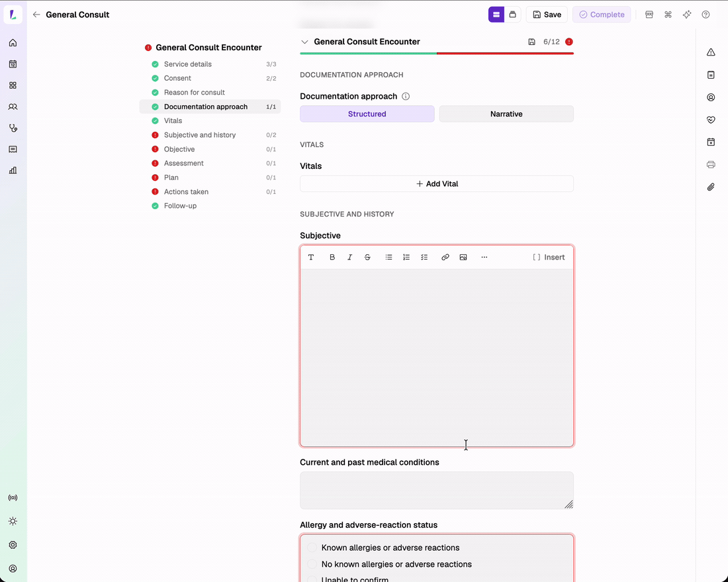The image size is (728, 582).
Task: Toggle italic in Subjective editor
Action: 349,258
